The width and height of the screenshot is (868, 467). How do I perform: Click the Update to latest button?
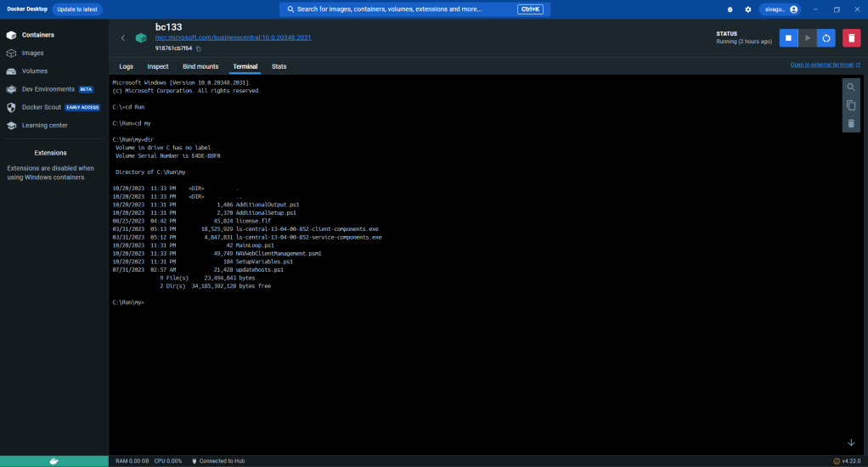tap(77, 9)
